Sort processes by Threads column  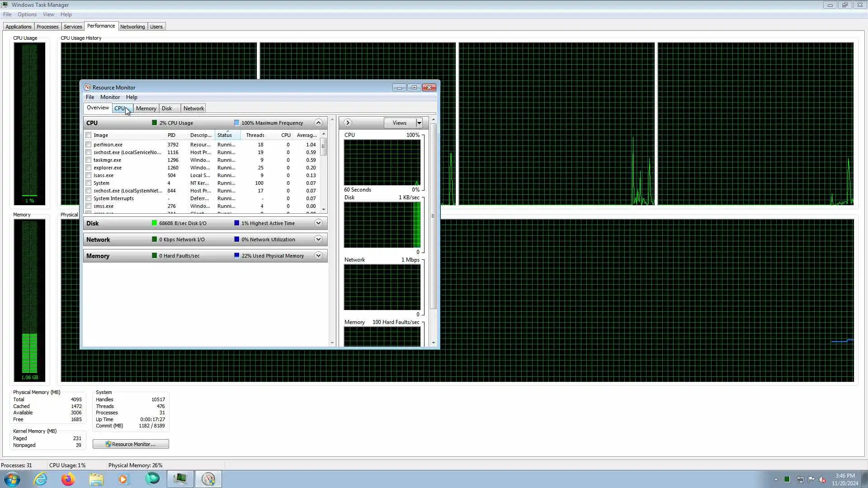click(255, 135)
